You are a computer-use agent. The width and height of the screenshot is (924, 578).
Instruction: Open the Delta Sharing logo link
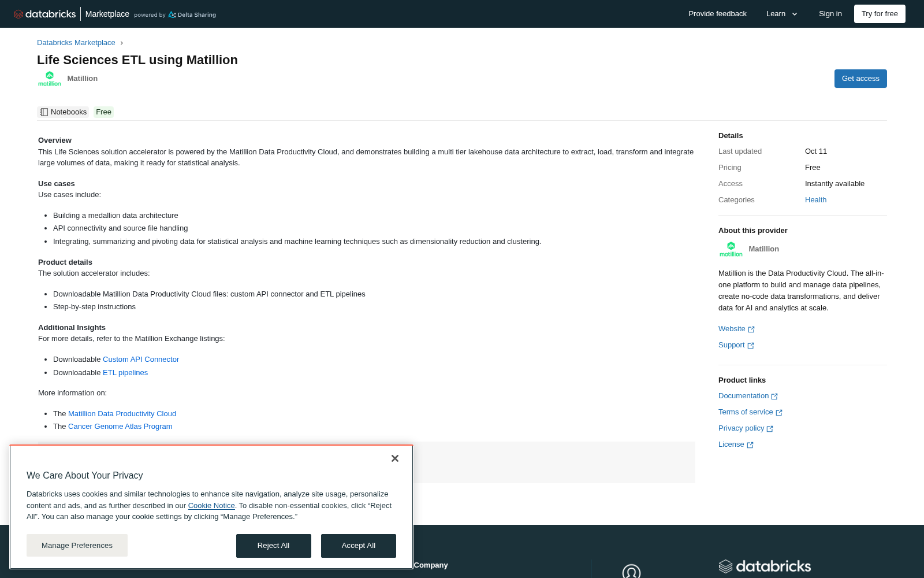[x=192, y=14]
